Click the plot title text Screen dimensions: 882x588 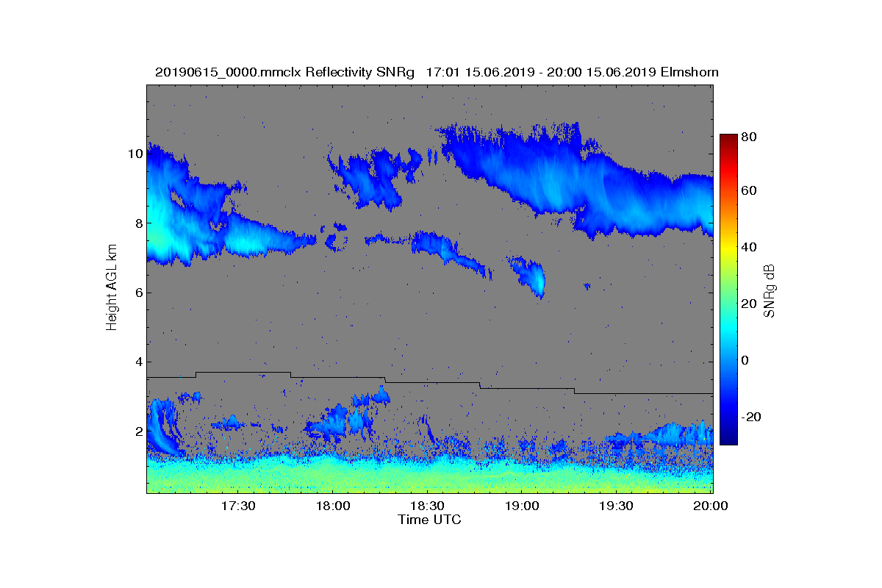437,72
